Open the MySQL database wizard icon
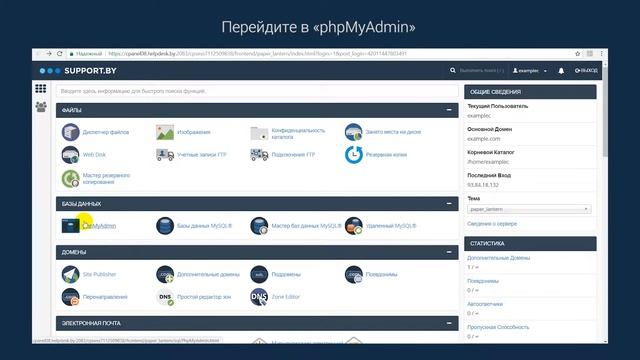Viewport: 640px width, 360px height. click(x=259, y=226)
